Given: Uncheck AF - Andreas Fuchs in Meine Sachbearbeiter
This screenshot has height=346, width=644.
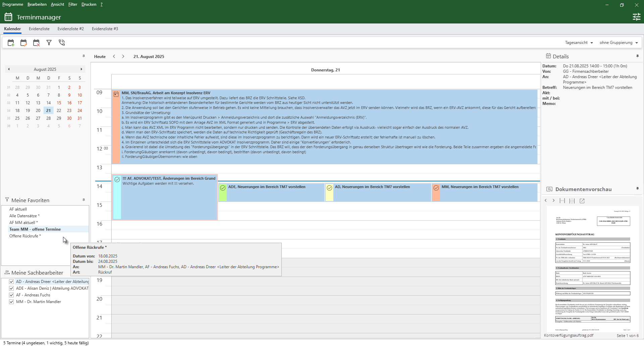Looking at the screenshot, I should click(11, 295).
